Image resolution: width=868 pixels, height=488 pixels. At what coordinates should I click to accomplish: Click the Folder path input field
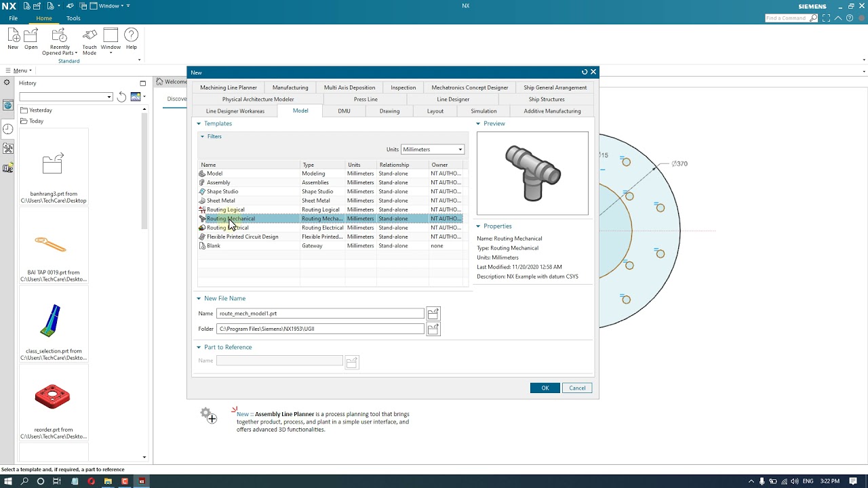320,329
